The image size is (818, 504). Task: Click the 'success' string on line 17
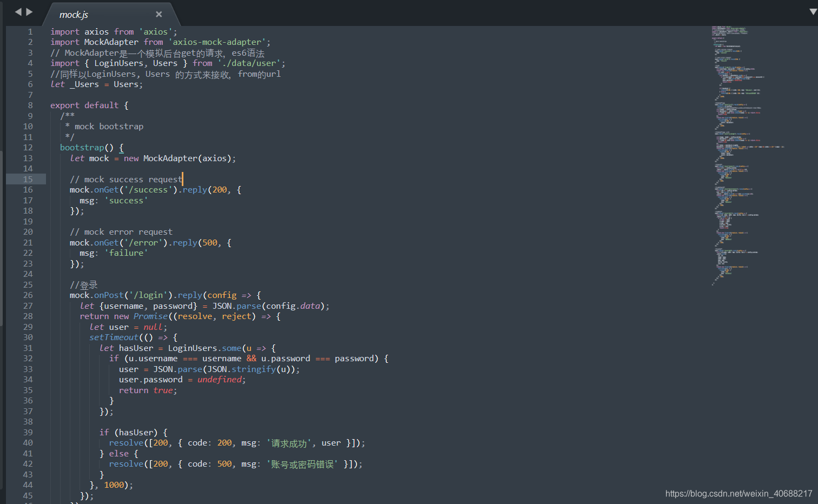[x=127, y=200]
